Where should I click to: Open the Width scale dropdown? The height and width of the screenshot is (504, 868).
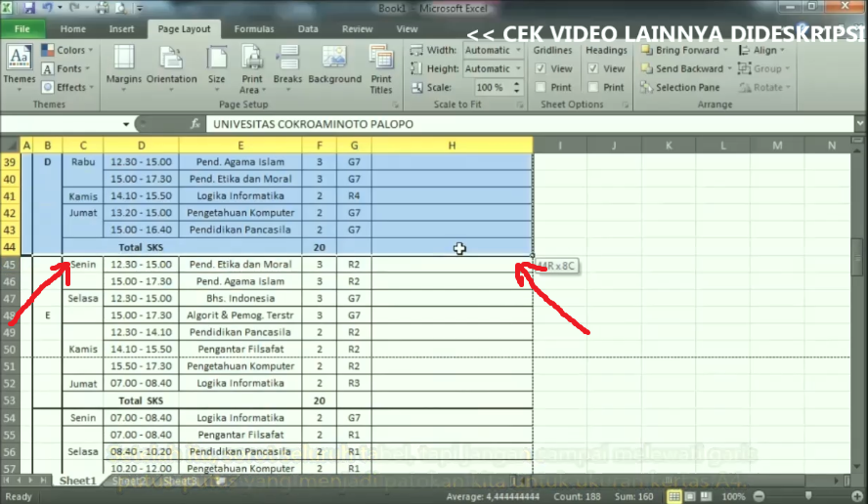(518, 51)
